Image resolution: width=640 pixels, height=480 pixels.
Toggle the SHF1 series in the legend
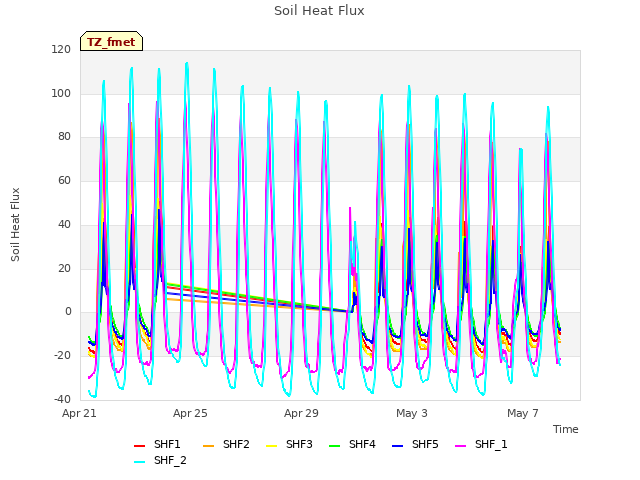pyautogui.click(x=157, y=444)
